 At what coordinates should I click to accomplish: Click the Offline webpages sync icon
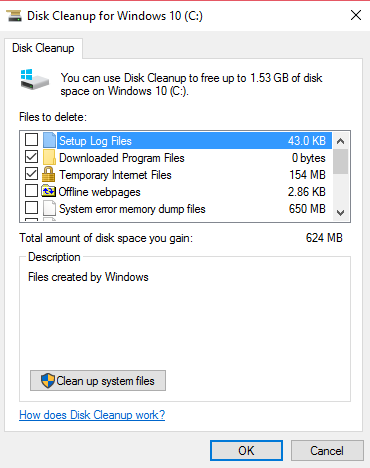[49, 191]
